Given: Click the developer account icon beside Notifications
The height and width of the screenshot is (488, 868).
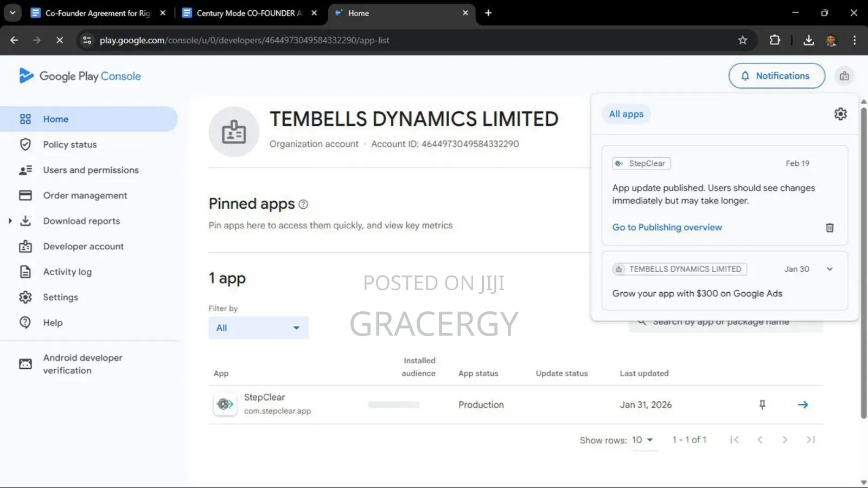Looking at the screenshot, I should [x=845, y=76].
